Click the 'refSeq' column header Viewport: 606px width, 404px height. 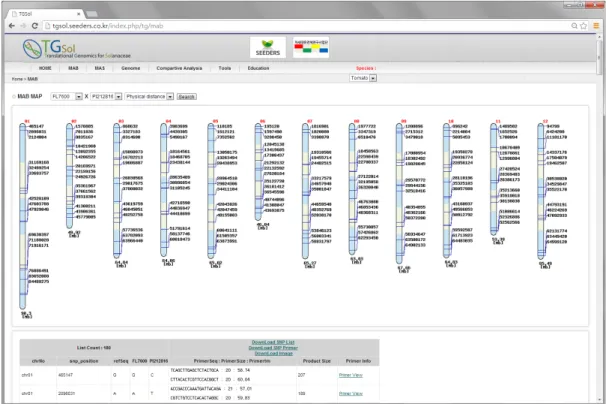click(x=121, y=361)
